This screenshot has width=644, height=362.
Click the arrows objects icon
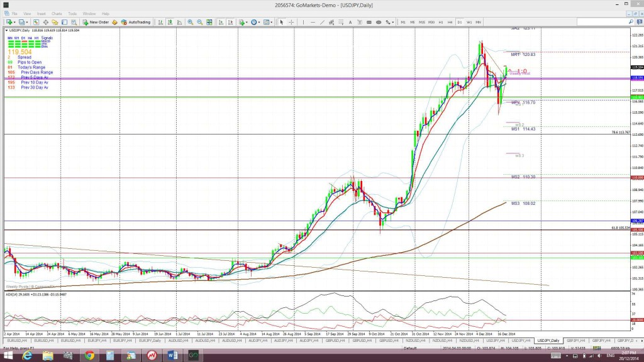[x=387, y=22]
